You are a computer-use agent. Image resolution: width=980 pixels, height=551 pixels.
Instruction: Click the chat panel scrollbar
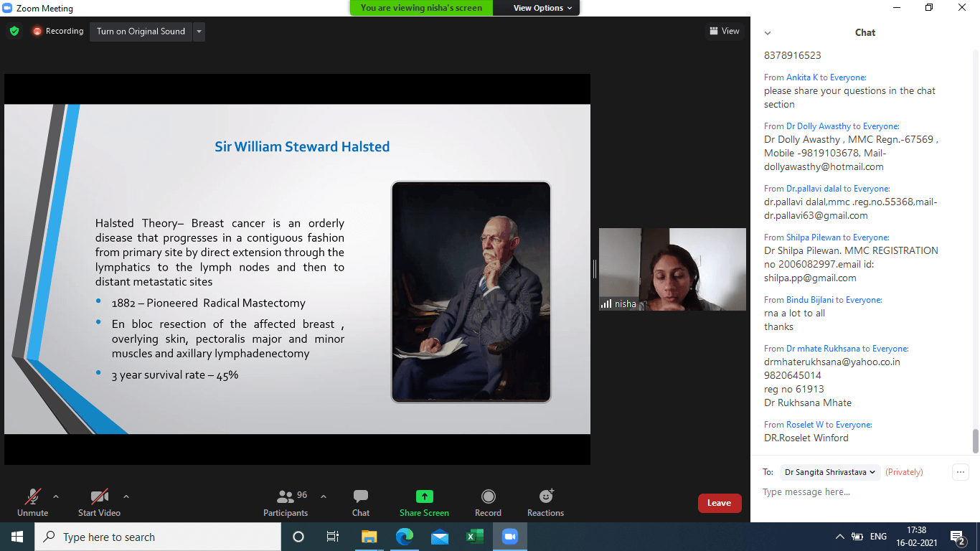(x=975, y=441)
